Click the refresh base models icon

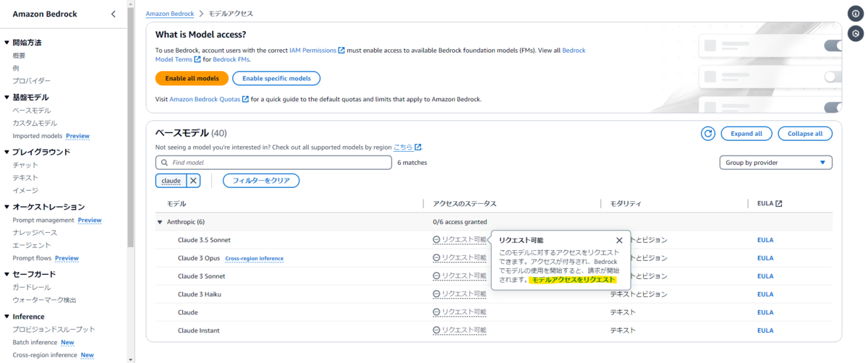click(708, 134)
